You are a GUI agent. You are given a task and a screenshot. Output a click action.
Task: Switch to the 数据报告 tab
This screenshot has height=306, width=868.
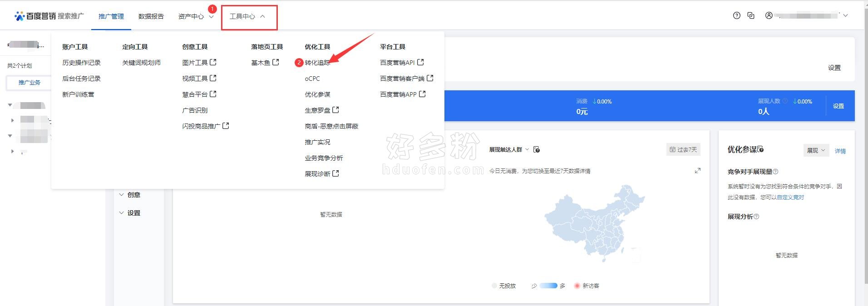[x=151, y=16]
